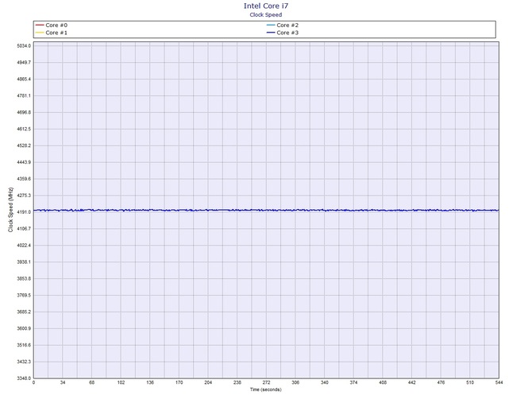Click the 3853.8 y-axis value
This screenshot has width=532, height=399.
[x=24, y=279]
